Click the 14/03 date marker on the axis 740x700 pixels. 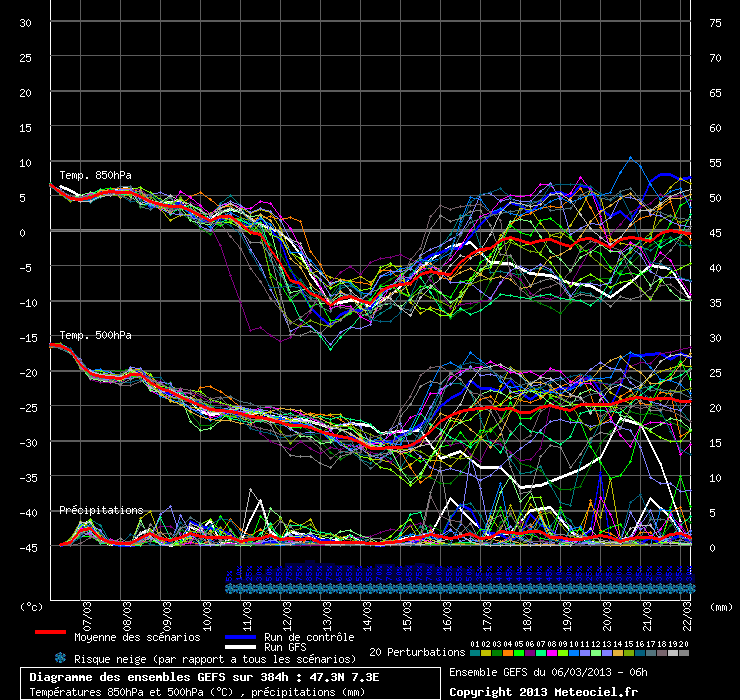coord(367,608)
